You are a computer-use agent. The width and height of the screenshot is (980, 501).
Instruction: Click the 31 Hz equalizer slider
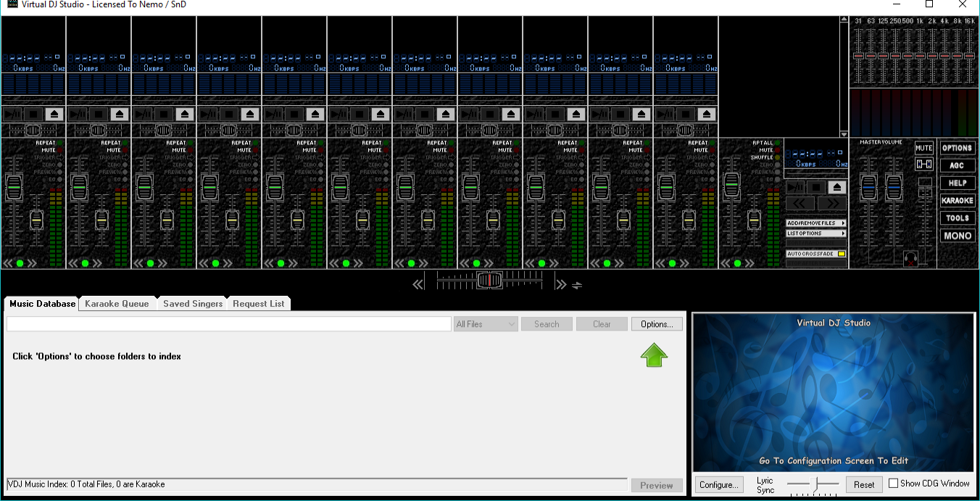(858, 55)
